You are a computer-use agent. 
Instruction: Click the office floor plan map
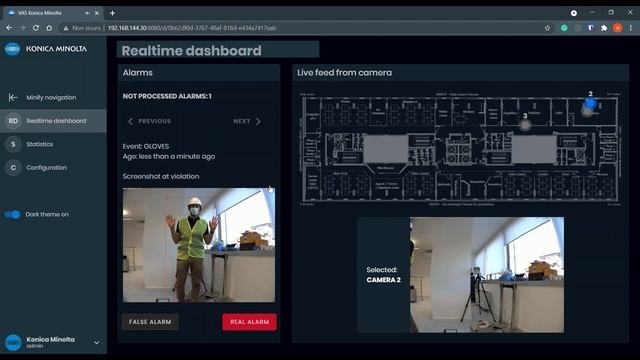coord(460,149)
